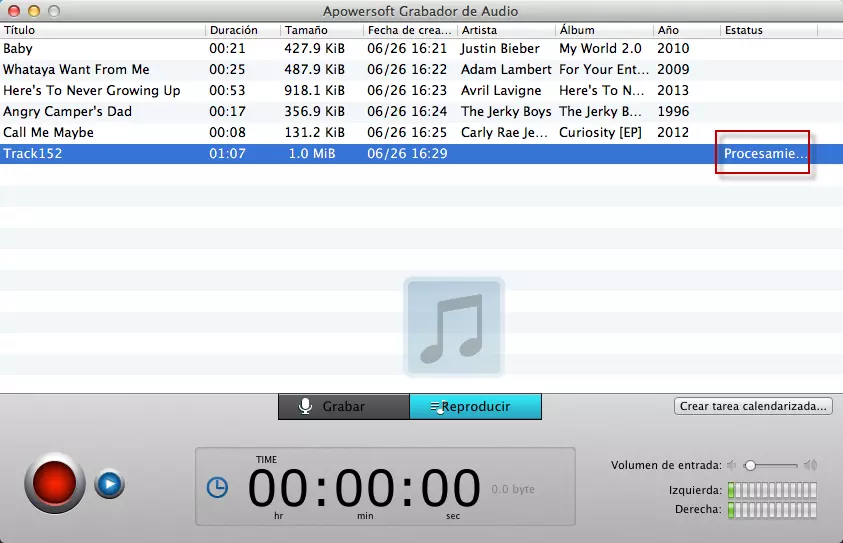Screen dimensions: 843x543
Task: Open Crear tarea calendarizada dialog
Action: (754, 406)
